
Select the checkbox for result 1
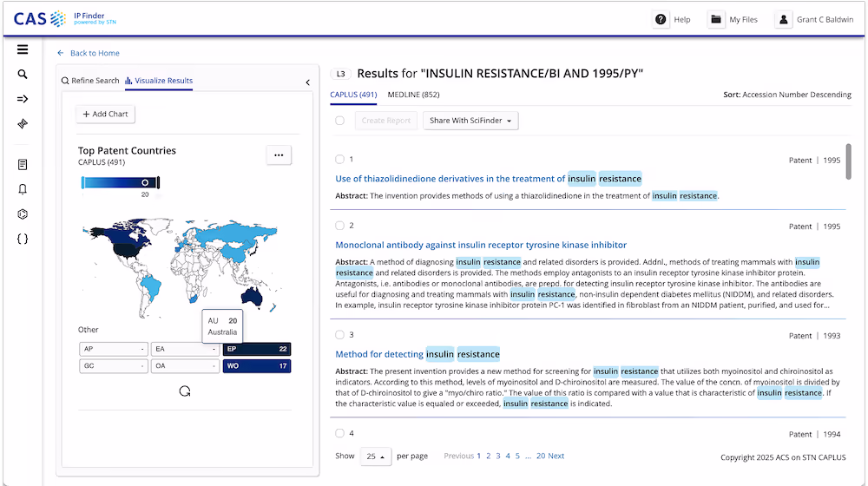pos(340,160)
